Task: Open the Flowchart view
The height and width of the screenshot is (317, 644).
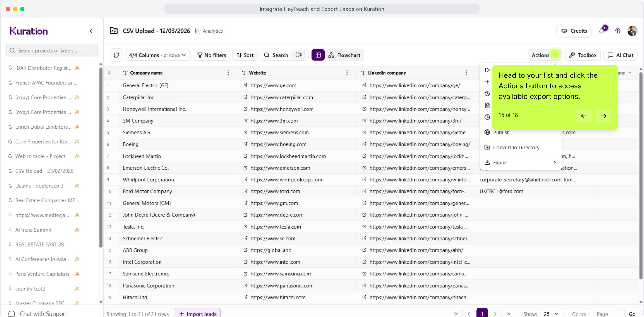Action: pyautogui.click(x=344, y=55)
